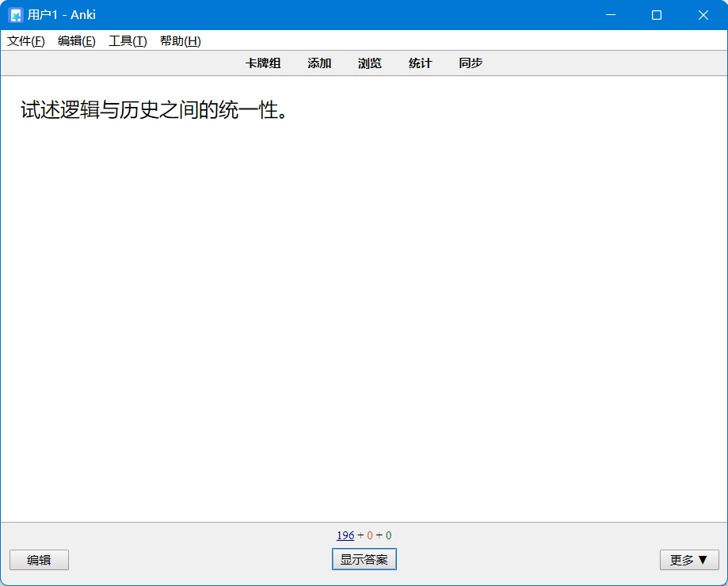This screenshot has height=586, width=728.
Task: Expand the 更多 dropdown button
Action: point(689,560)
